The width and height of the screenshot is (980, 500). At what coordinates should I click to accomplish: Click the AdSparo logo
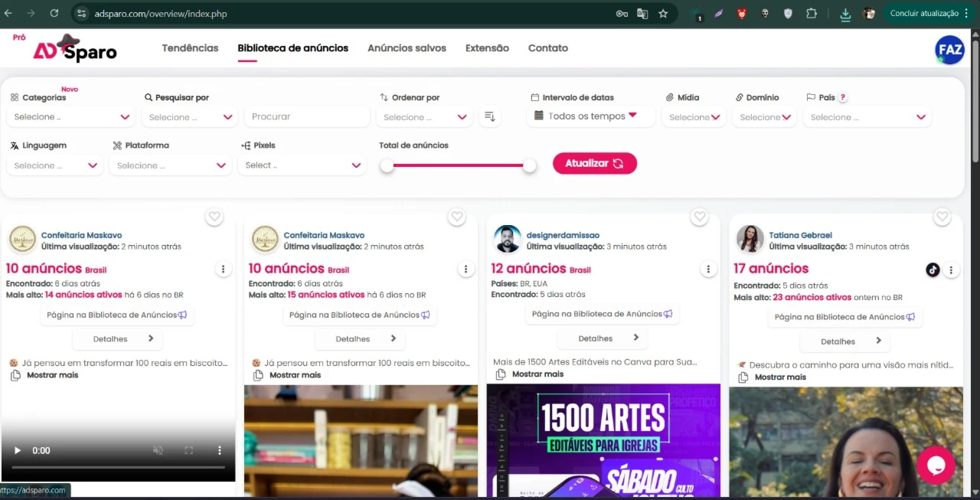75,49
